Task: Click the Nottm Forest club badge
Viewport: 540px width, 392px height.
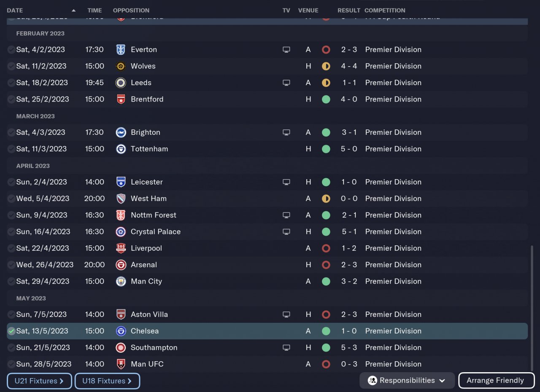Action: point(121,215)
